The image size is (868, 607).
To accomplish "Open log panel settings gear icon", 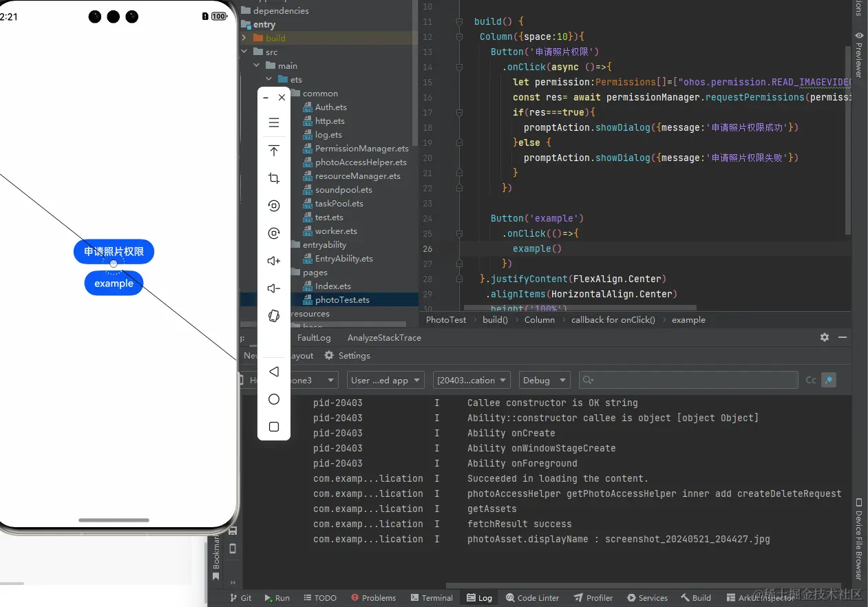I will [x=825, y=337].
